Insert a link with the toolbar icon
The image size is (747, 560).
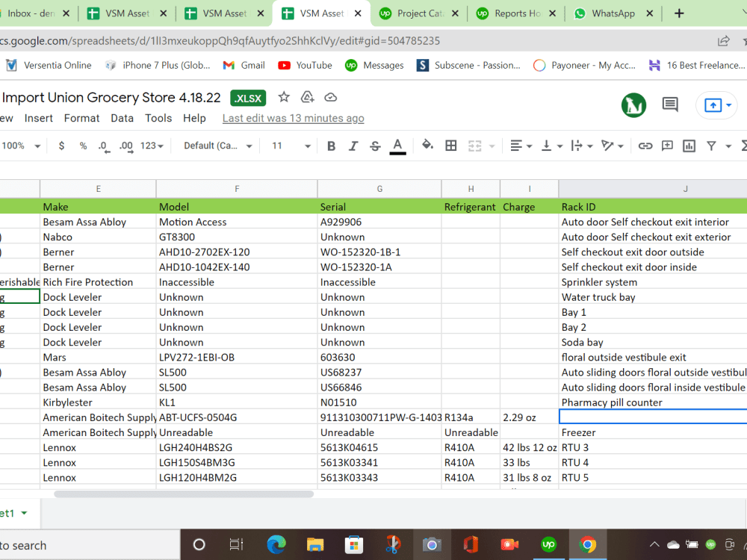coord(645,146)
